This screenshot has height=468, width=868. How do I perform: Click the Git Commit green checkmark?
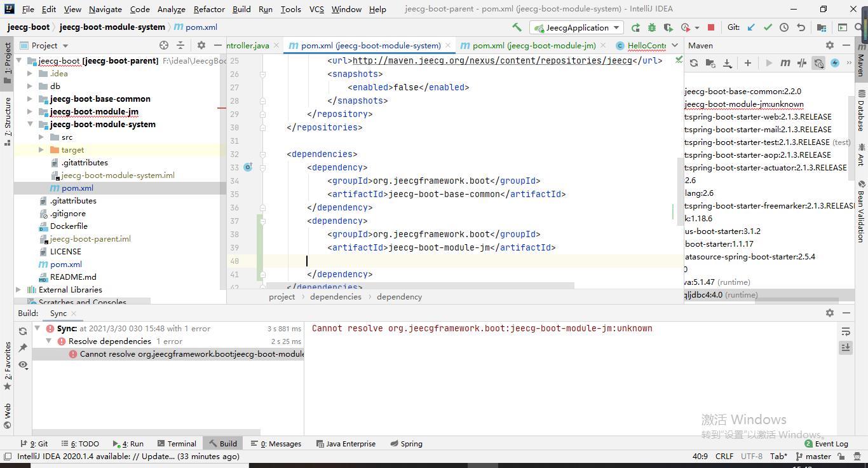768,27
